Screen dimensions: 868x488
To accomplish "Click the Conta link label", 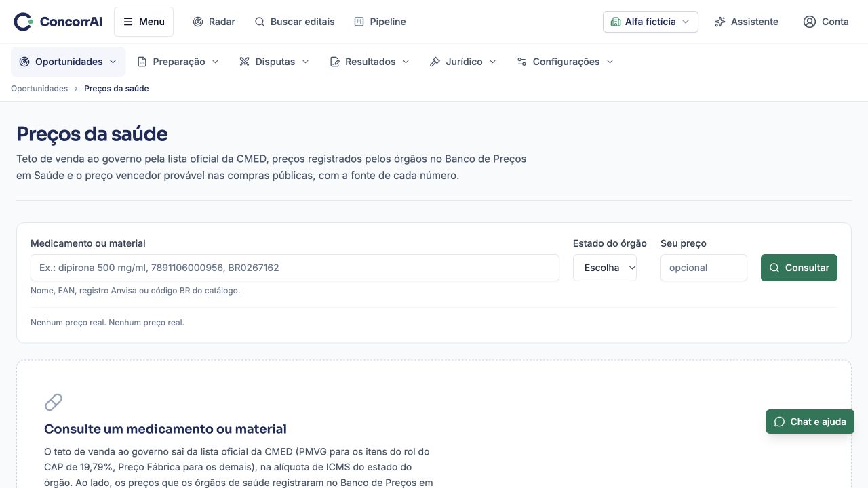I will tap(835, 22).
